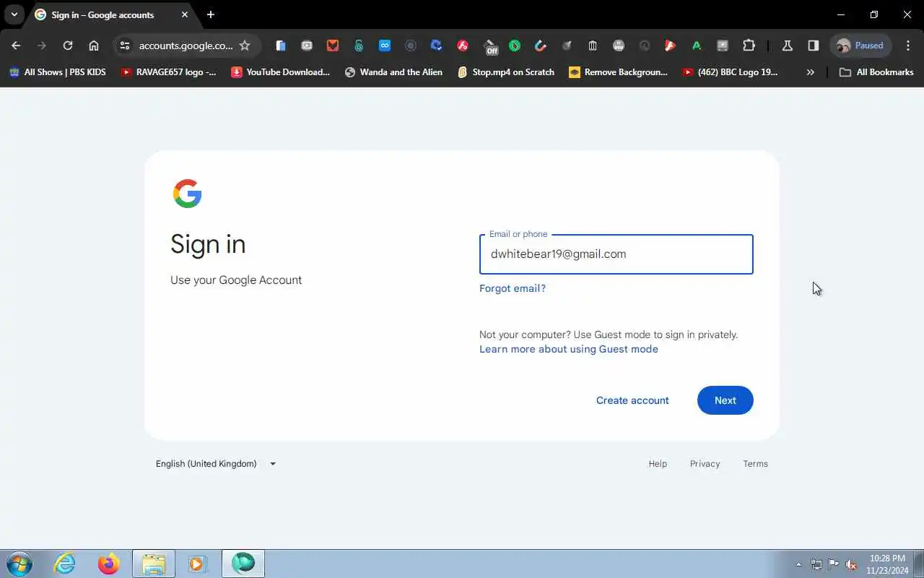Screen dimensions: 924x578
Task: Launch Firefox from taskbar
Action: 109,564
